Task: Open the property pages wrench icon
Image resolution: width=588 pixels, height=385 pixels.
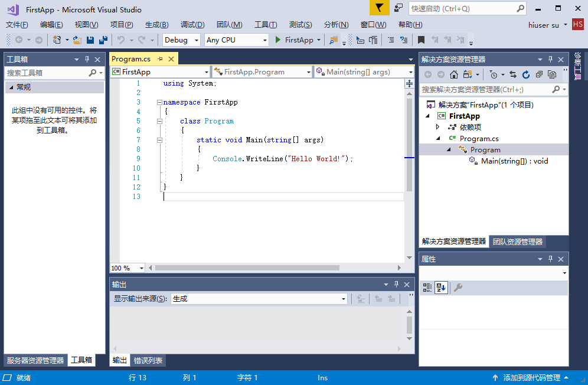Action: [x=458, y=288]
